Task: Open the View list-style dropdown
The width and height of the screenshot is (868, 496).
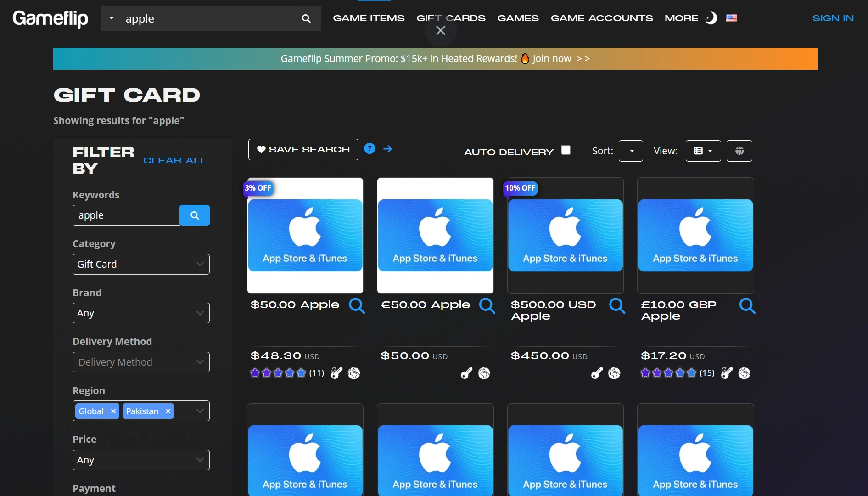Action: [x=703, y=151]
